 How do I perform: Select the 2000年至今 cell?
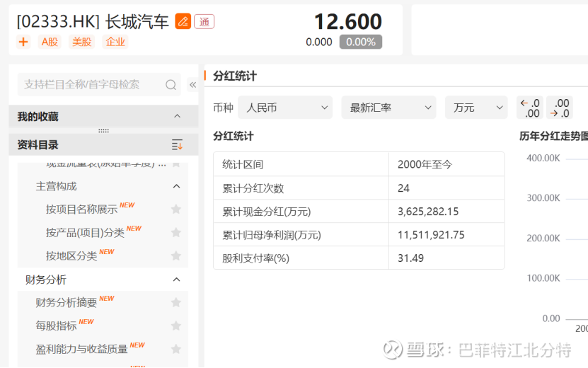click(446, 164)
